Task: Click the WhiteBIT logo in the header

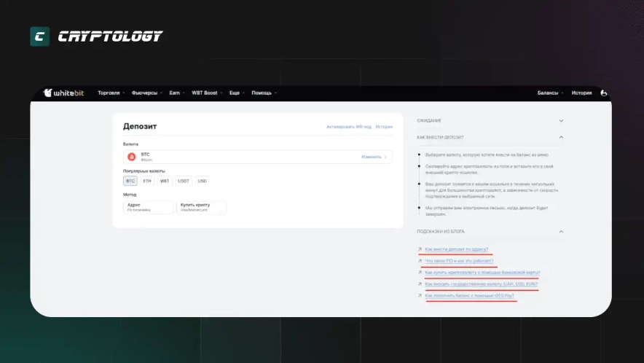Action: pyautogui.click(x=64, y=93)
